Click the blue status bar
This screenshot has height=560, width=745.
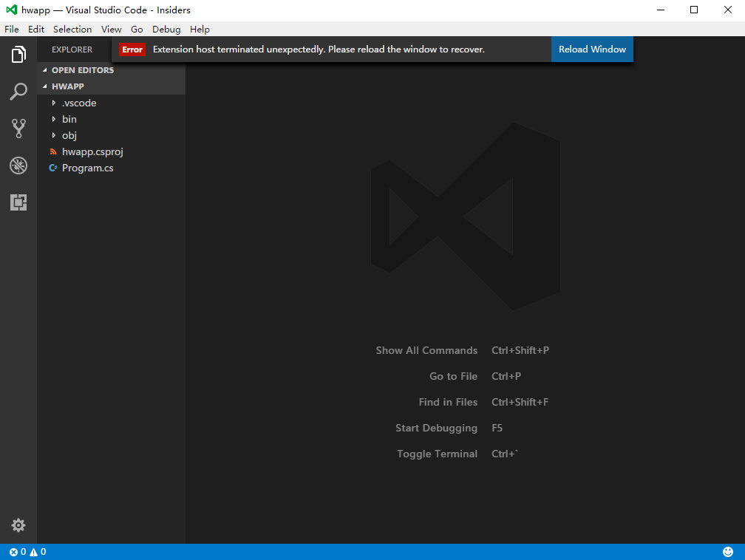[370, 551]
